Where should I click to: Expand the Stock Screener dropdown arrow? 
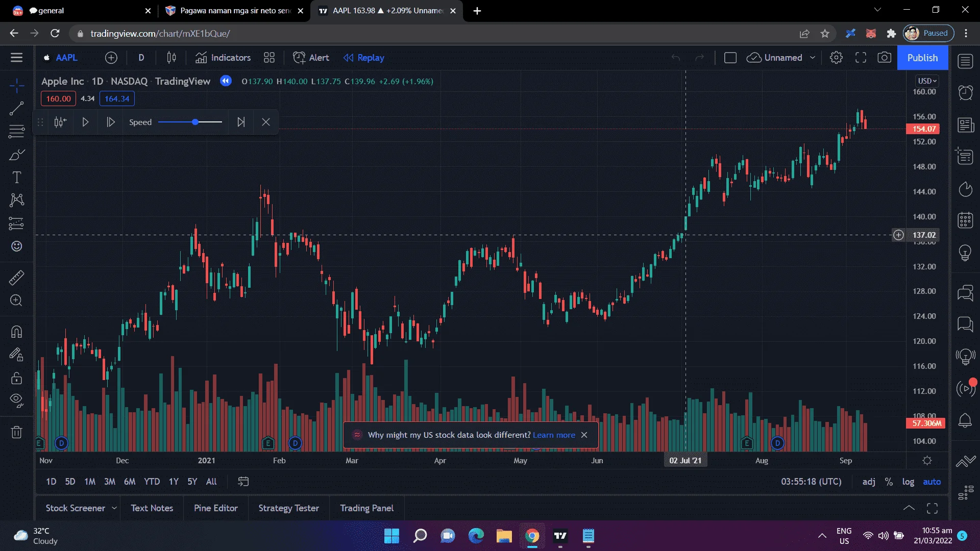114,508
